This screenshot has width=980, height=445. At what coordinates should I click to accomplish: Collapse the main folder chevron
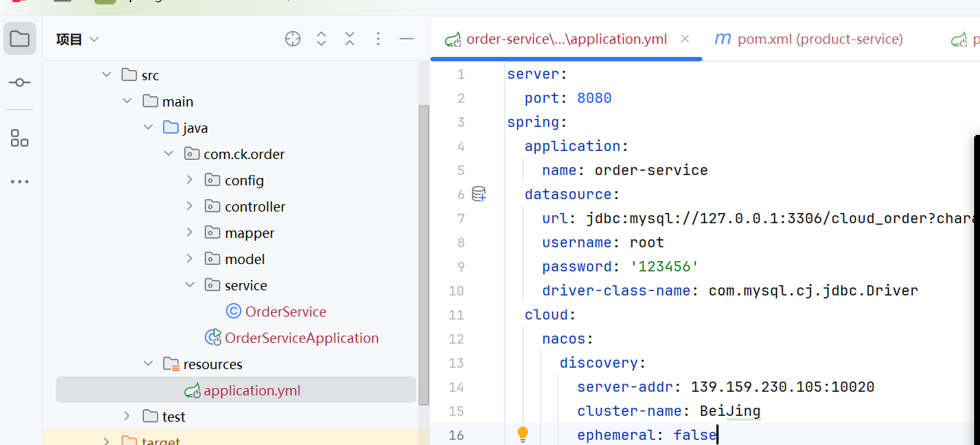pyautogui.click(x=127, y=101)
